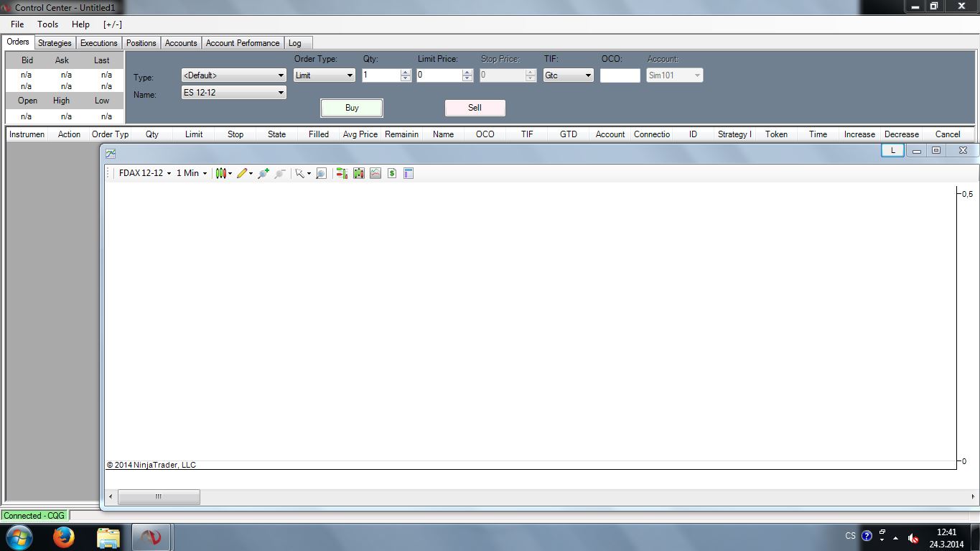Choose the cursor pointer tool in chart toolbar
980x551 pixels.
click(x=302, y=173)
